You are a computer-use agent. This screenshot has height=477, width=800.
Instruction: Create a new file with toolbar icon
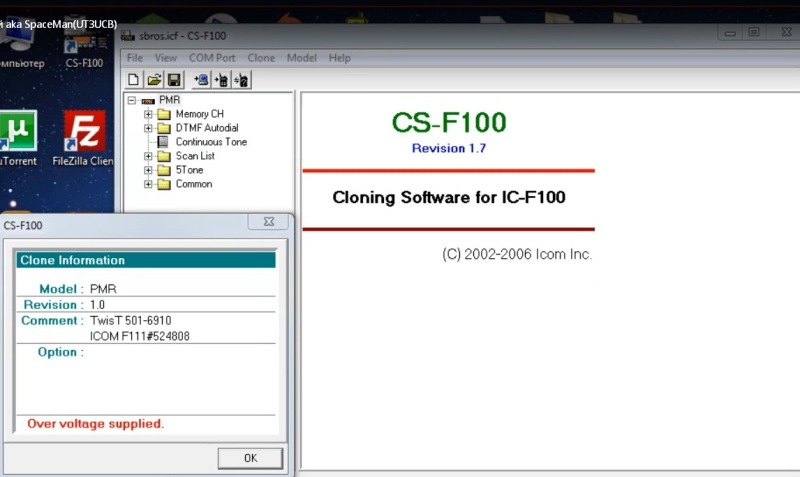pos(134,80)
